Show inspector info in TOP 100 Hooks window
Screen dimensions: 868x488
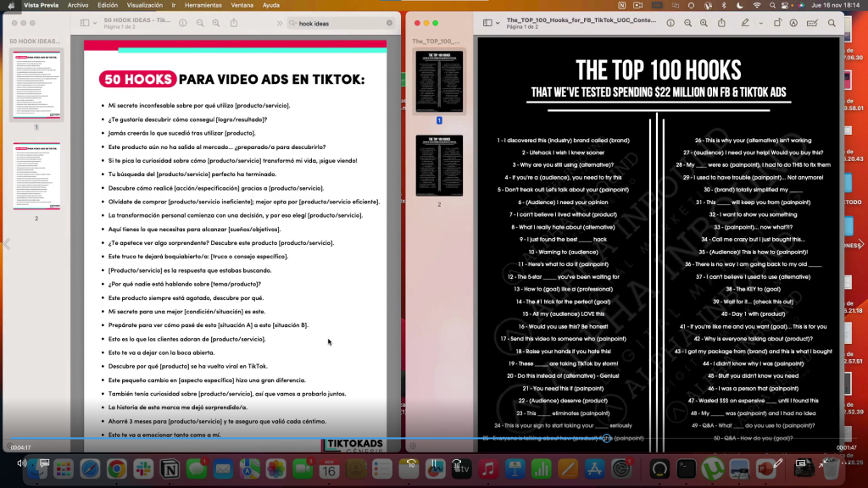coord(670,23)
